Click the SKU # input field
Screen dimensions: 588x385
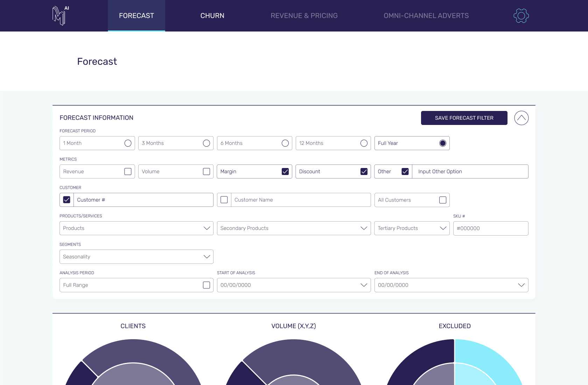(x=491, y=228)
